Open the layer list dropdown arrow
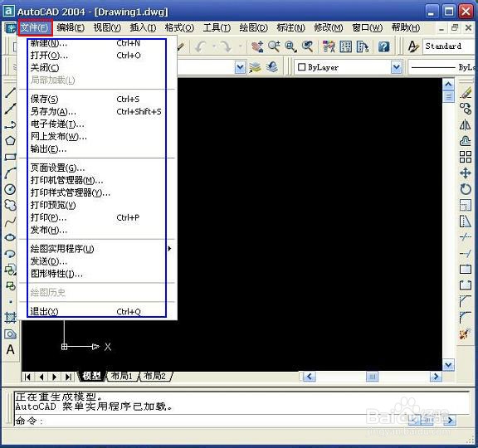 pos(240,67)
